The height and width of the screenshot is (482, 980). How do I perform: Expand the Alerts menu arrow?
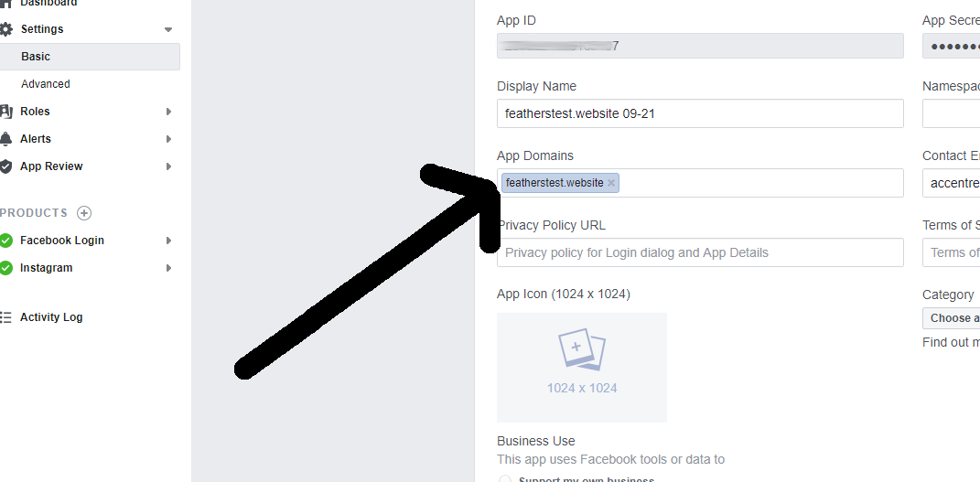tap(168, 139)
